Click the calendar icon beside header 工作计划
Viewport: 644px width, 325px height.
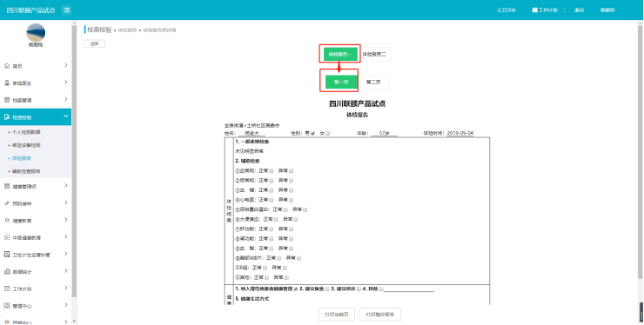[x=534, y=10]
